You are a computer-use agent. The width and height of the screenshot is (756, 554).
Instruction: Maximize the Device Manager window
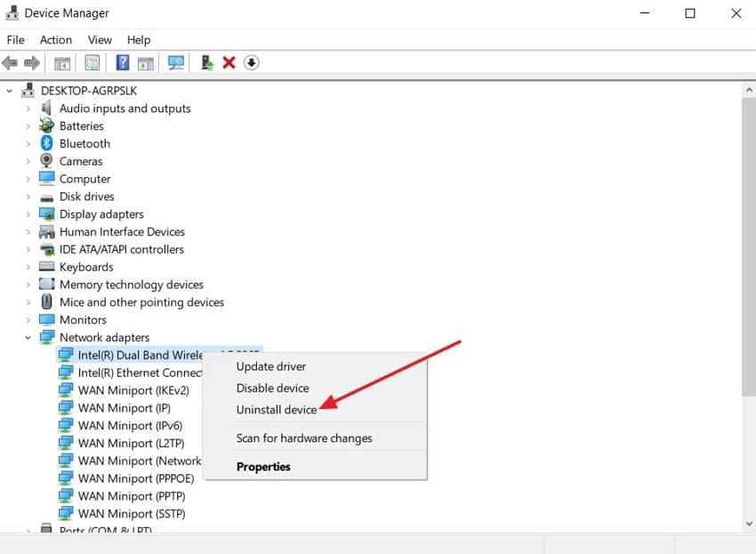tap(690, 13)
